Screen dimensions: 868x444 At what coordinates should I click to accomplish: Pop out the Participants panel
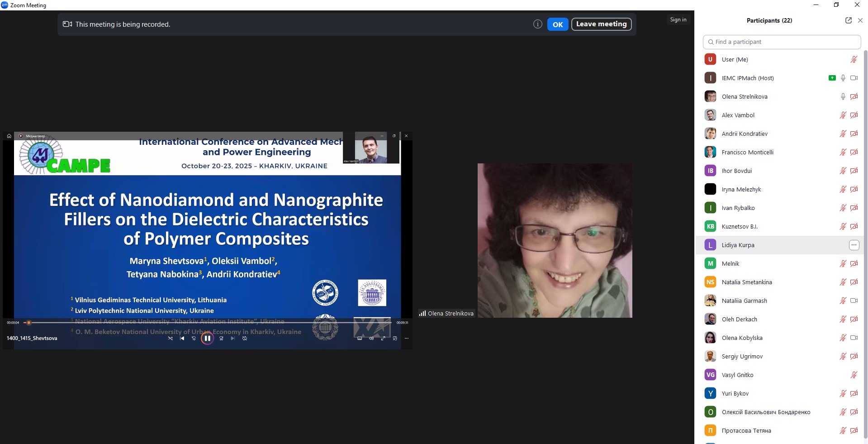[x=848, y=20]
